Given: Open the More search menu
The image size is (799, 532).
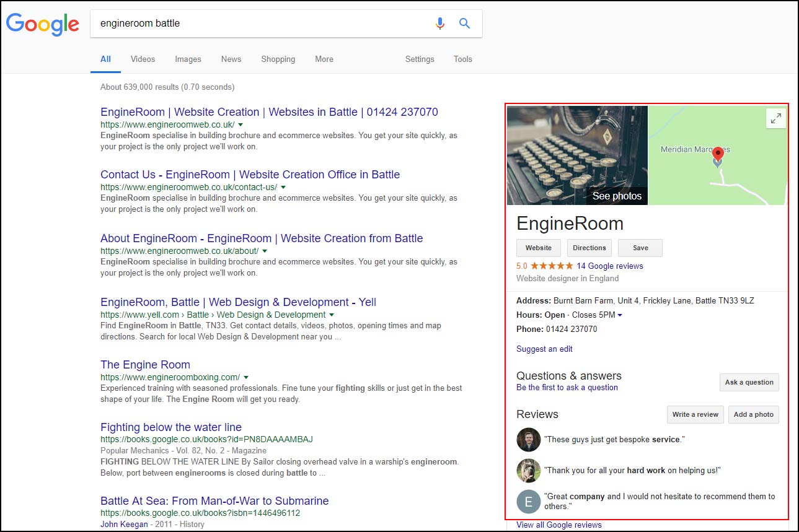Looking at the screenshot, I should click(324, 59).
